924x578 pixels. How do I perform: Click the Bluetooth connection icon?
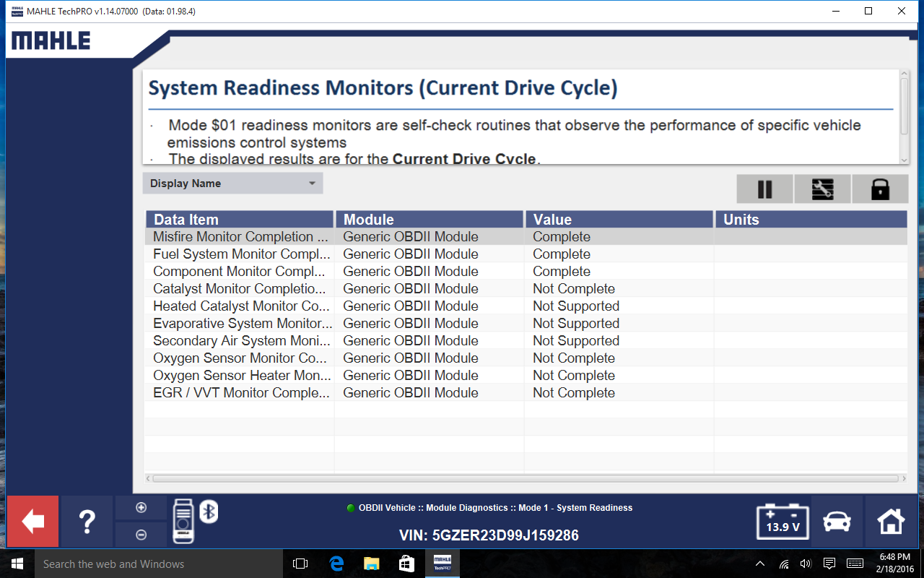pos(209,512)
